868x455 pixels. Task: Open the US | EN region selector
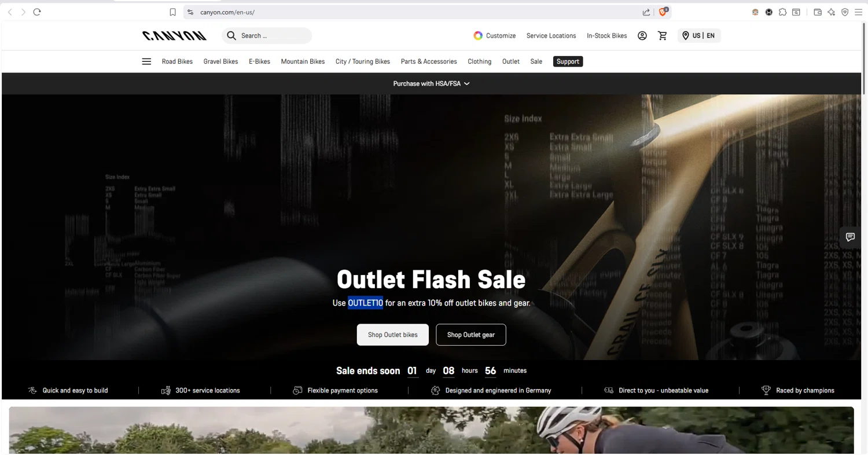tap(698, 35)
